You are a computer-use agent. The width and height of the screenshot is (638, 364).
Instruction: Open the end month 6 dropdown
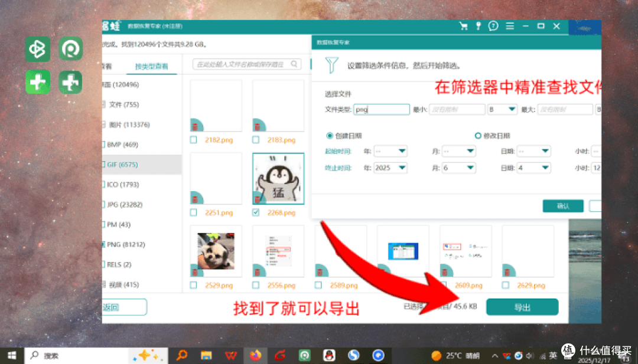[458, 168]
